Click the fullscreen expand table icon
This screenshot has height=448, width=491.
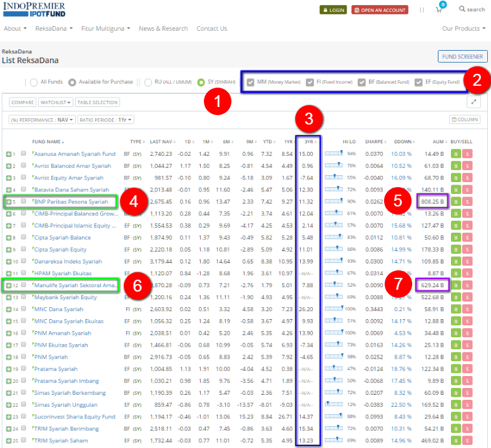[473, 102]
